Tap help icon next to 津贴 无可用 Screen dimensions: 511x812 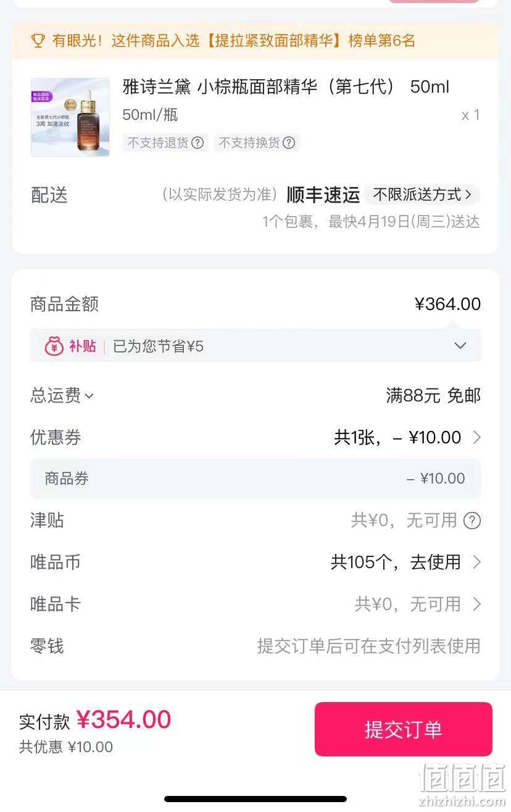coord(472,521)
